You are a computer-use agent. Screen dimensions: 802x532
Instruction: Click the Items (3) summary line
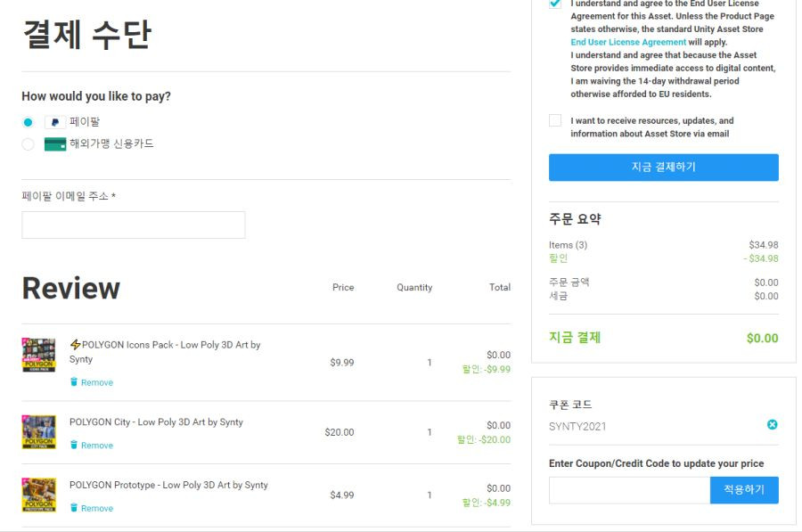tap(569, 245)
